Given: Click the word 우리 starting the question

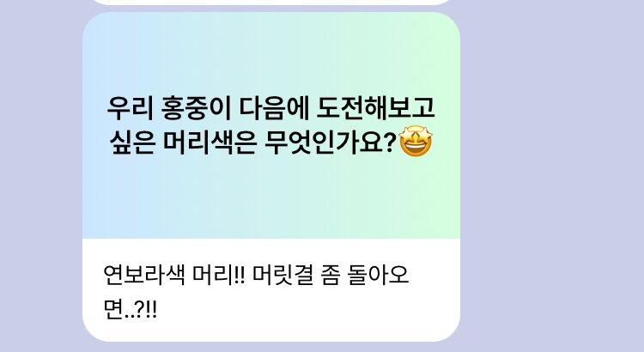Looking at the screenshot, I should click(131, 108).
